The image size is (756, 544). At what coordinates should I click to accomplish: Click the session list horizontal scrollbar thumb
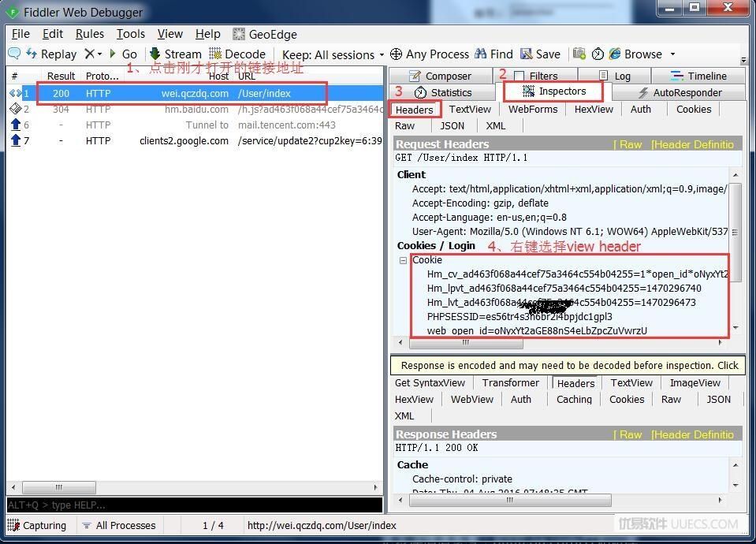coord(59,487)
